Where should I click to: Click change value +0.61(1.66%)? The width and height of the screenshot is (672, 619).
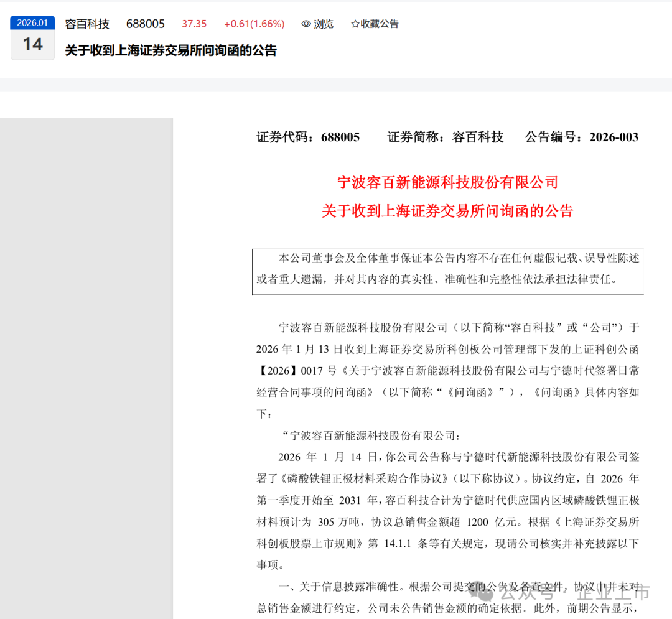click(x=254, y=24)
